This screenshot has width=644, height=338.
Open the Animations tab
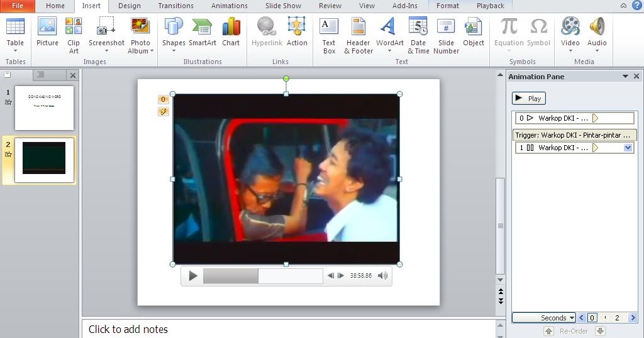[229, 6]
